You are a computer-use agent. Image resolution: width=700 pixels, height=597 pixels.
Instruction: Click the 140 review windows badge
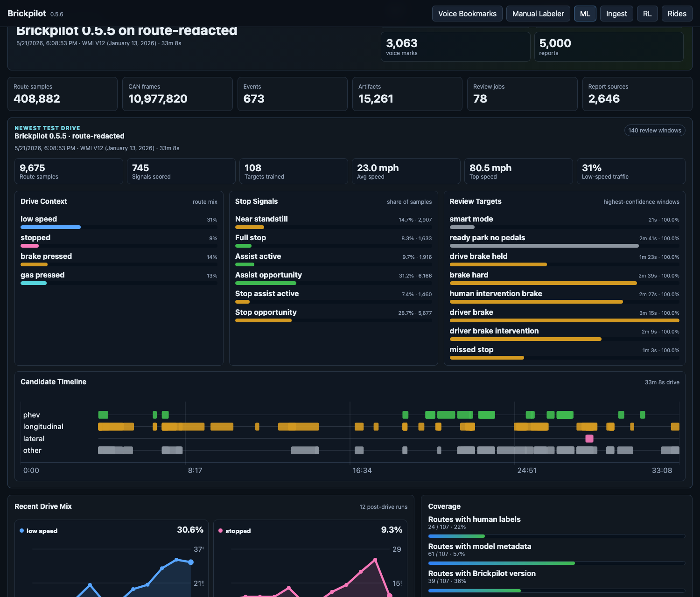655,131
